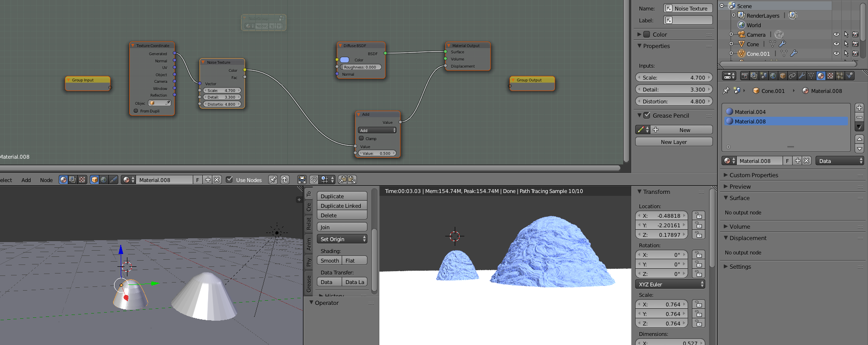Click Diffuse BSDF Color swatch
The width and height of the screenshot is (868, 345).
point(345,60)
